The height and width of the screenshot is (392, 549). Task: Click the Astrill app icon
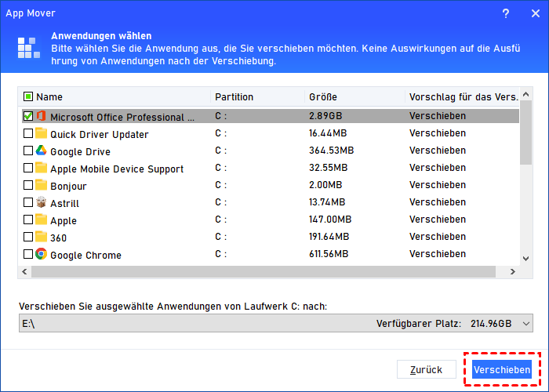tap(42, 203)
